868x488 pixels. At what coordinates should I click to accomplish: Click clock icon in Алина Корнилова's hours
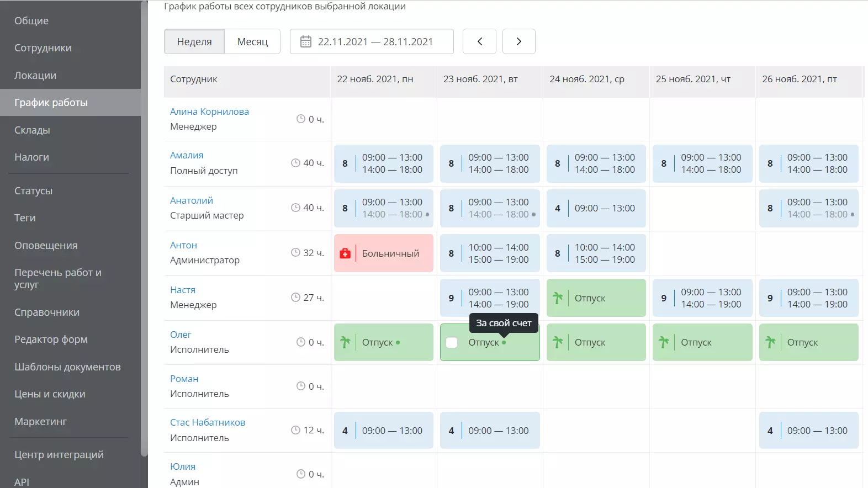[301, 119]
